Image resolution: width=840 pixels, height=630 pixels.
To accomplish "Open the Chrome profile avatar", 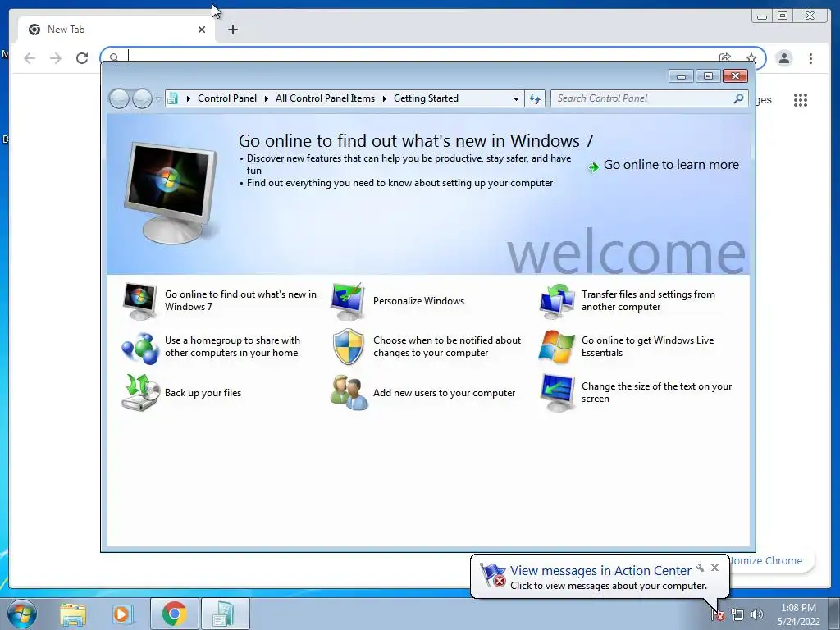I will pyautogui.click(x=783, y=58).
